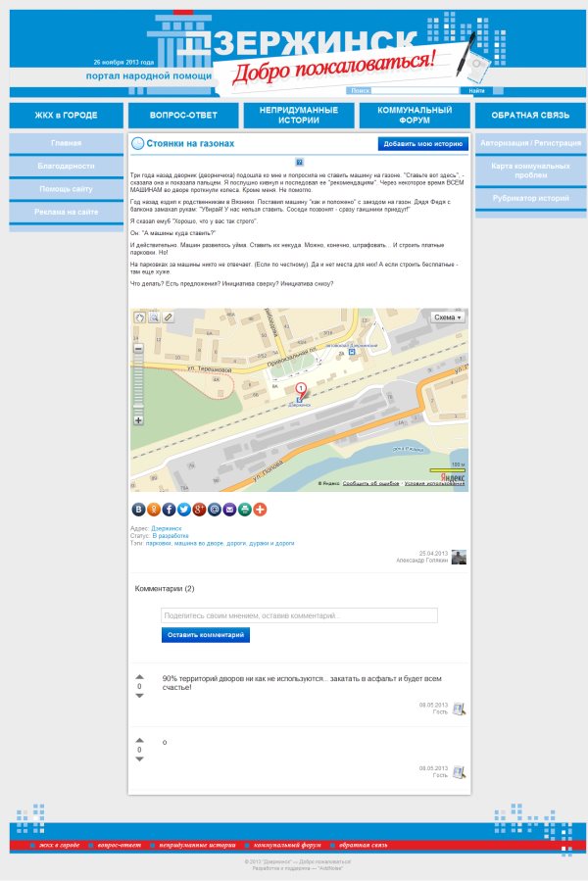The height and width of the screenshot is (881, 588).
Task: Open Благодарности in left sidebar
Action: tap(67, 167)
